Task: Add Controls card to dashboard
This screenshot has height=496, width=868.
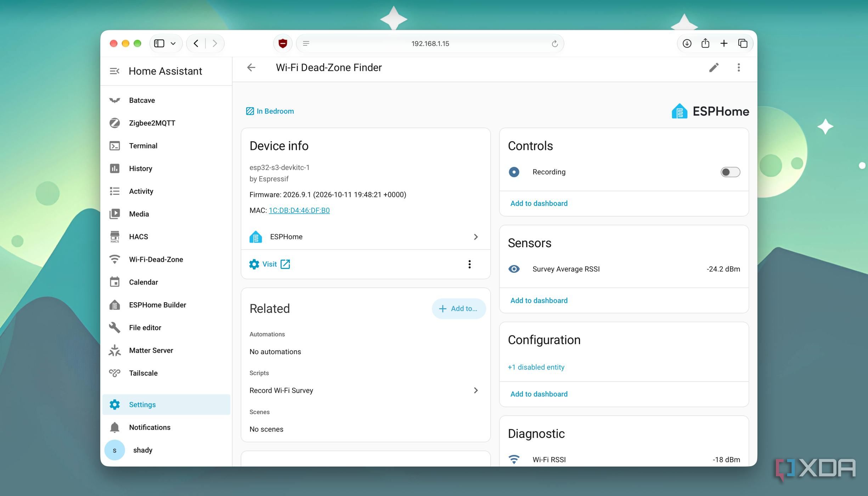Action: [539, 203]
